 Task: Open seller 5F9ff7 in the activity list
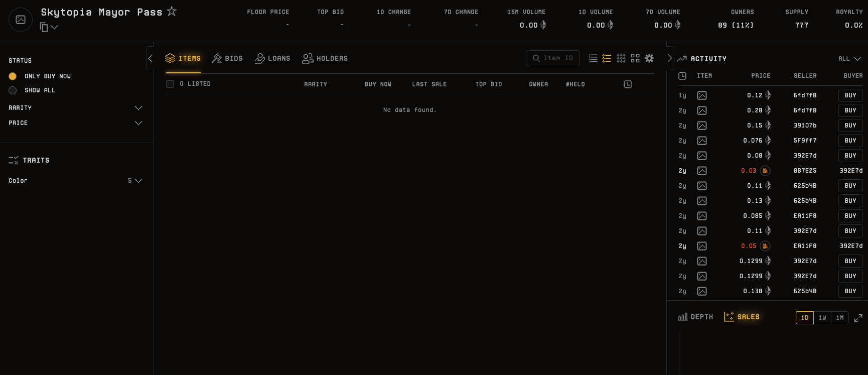click(805, 141)
